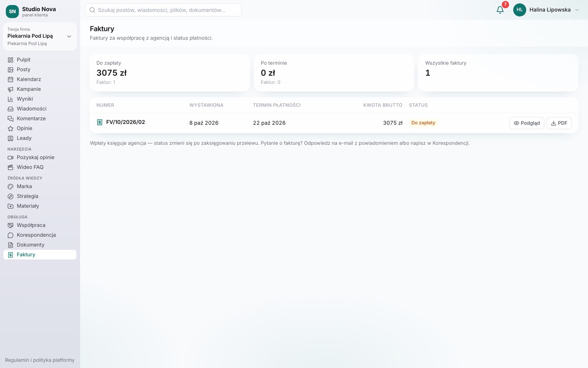Open notifications bell with 7 badge
Viewport: 588px width, 368px height.
500,10
